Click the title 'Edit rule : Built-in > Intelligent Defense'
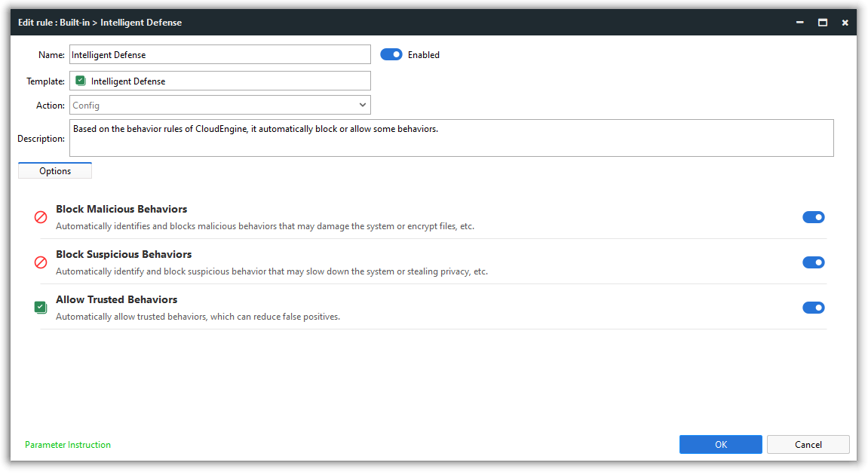The width and height of the screenshot is (868, 475). (x=100, y=22)
